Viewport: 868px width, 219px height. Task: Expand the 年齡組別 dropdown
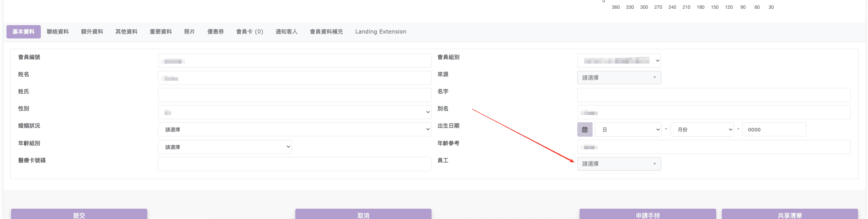pyautogui.click(x=225, y=147)
